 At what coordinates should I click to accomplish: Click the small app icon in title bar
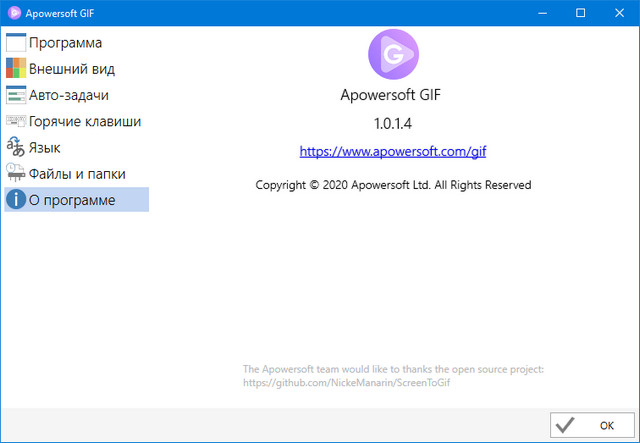point(15,13)
